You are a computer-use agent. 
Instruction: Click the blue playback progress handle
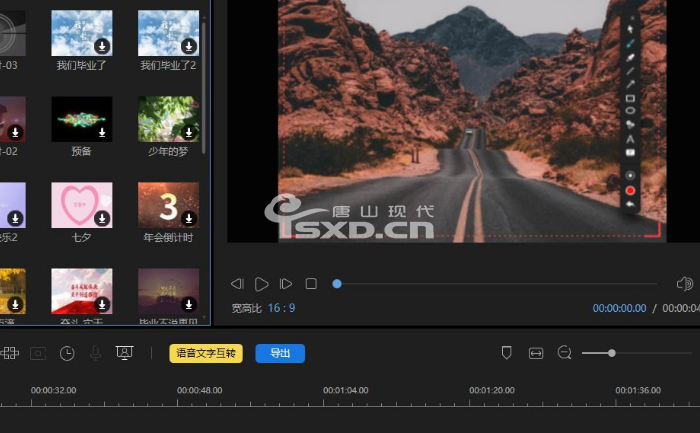pyautogui.click(x=337, y=283)
